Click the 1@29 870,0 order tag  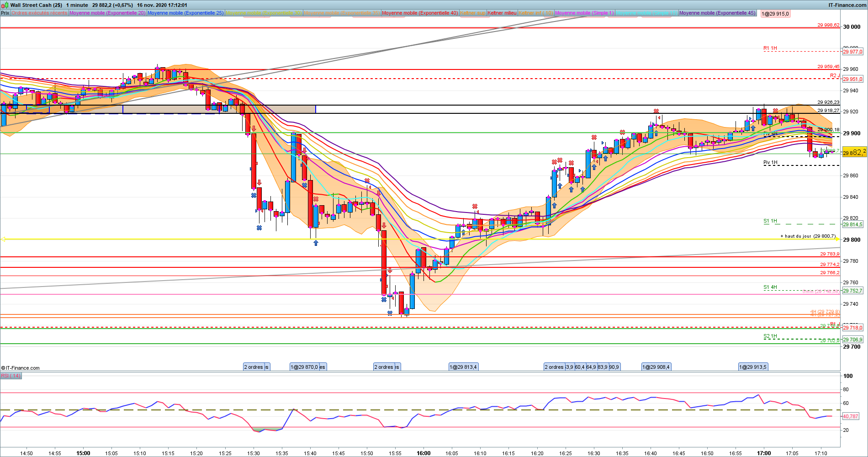tap(305, 367)
